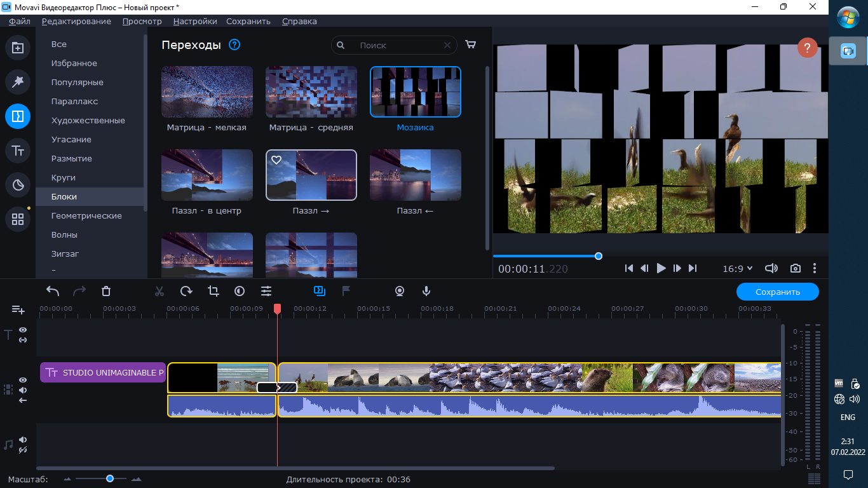Open the Titles panel in sidebar
Viewport: 868px width, 488px height.
18,151
